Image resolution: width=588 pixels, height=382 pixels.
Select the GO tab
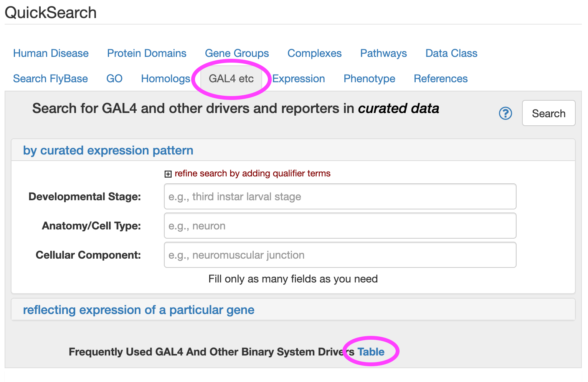[x=114, y=78]
